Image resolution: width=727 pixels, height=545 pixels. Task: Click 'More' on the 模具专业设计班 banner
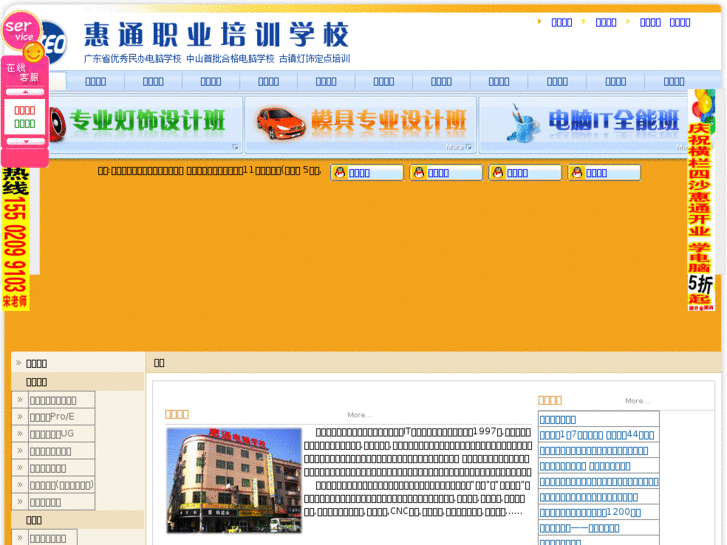coord(459,147)
